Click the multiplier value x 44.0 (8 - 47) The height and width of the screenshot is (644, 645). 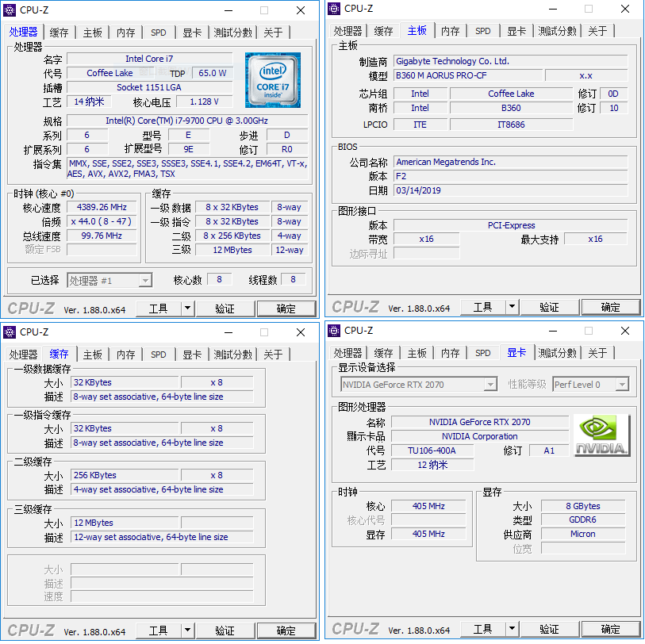(102, 221)
